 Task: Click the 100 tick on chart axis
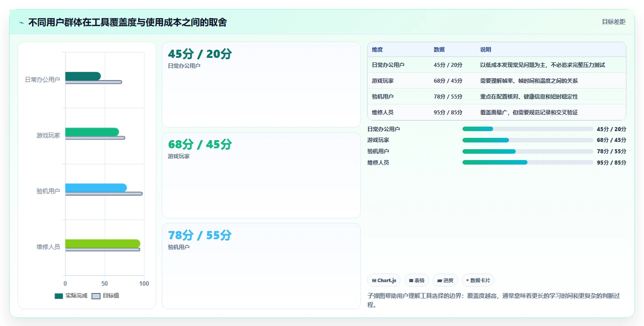tap(144, 283)
